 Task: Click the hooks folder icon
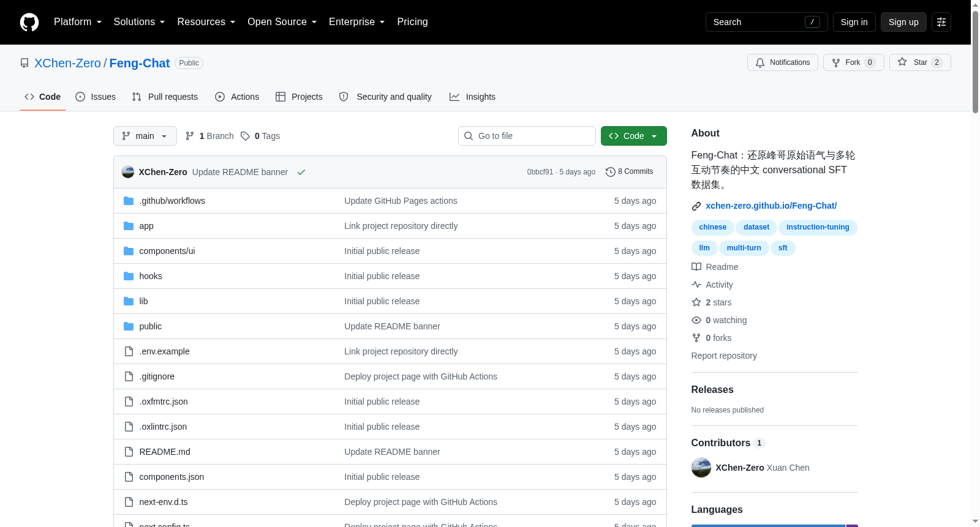pos(129,276)
